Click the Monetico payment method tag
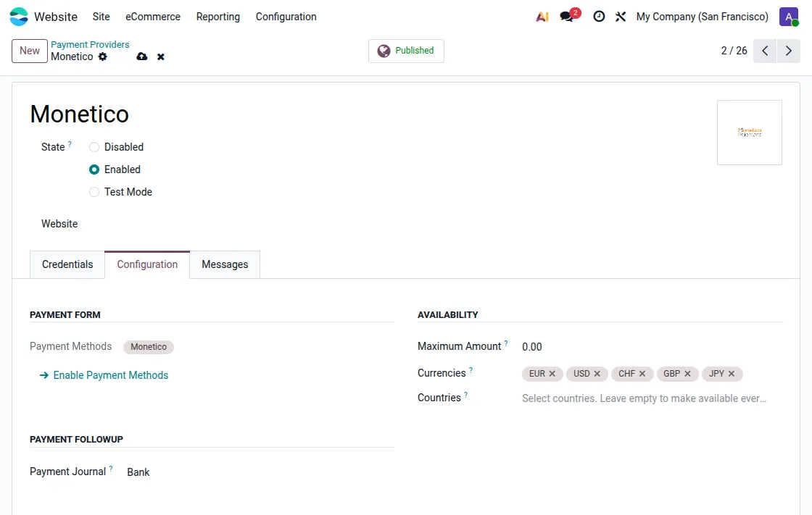The image size is (812, 515). (x=149, y=347)
